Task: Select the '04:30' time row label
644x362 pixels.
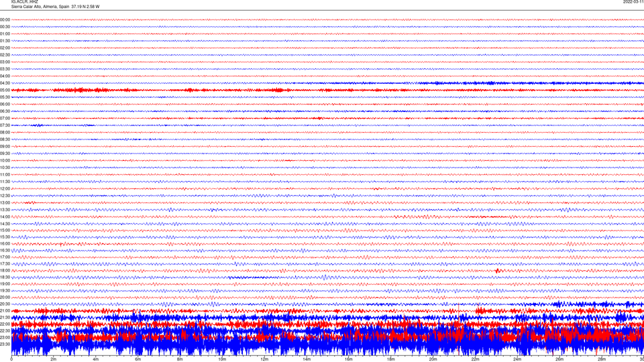Action: 5,83
